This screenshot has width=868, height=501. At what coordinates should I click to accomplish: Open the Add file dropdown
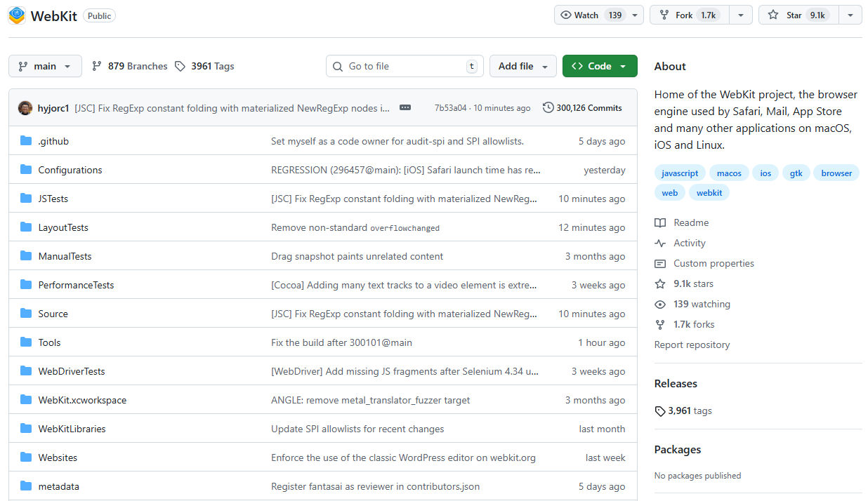pyautogui.click(x=523, y=66)
